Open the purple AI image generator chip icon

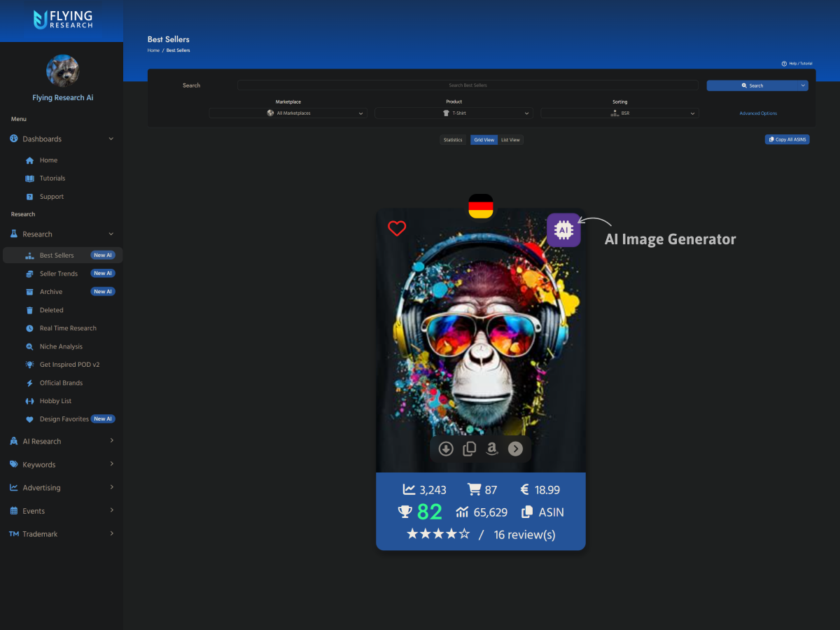click(563, 230)
